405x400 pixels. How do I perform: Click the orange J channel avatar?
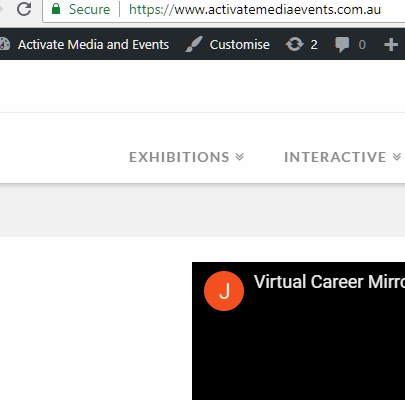pos(224,291)
